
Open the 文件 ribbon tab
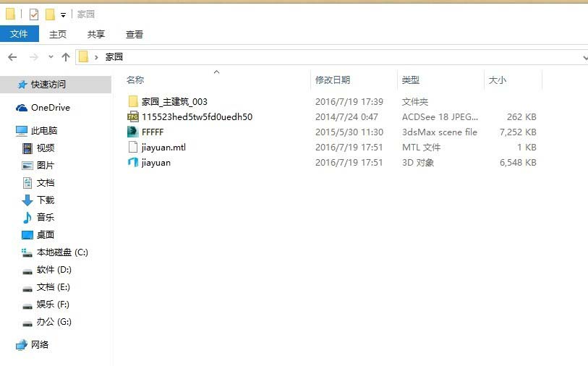(19, 34)
